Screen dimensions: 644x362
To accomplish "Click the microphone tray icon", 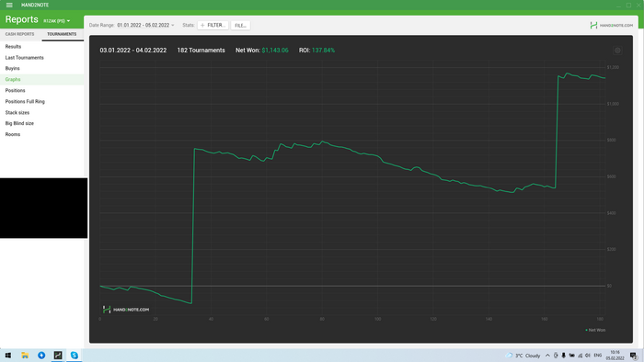I will (x=563, y=356).
